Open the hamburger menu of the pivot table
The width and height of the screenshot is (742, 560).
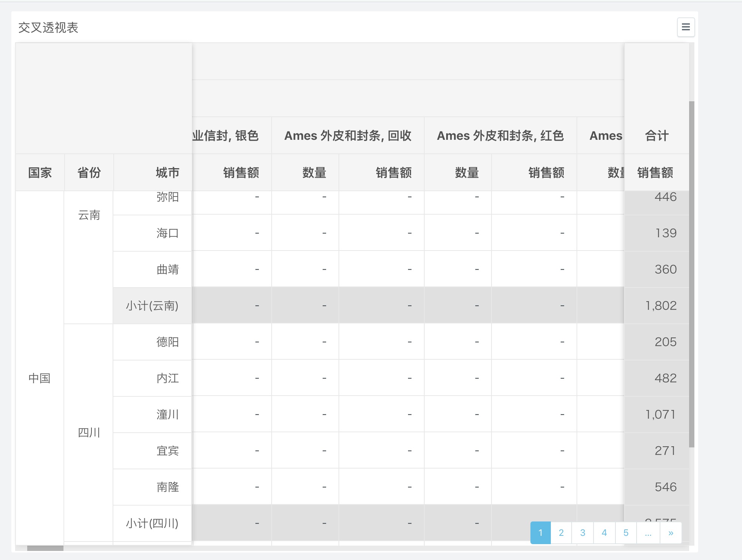coord(686,27)
